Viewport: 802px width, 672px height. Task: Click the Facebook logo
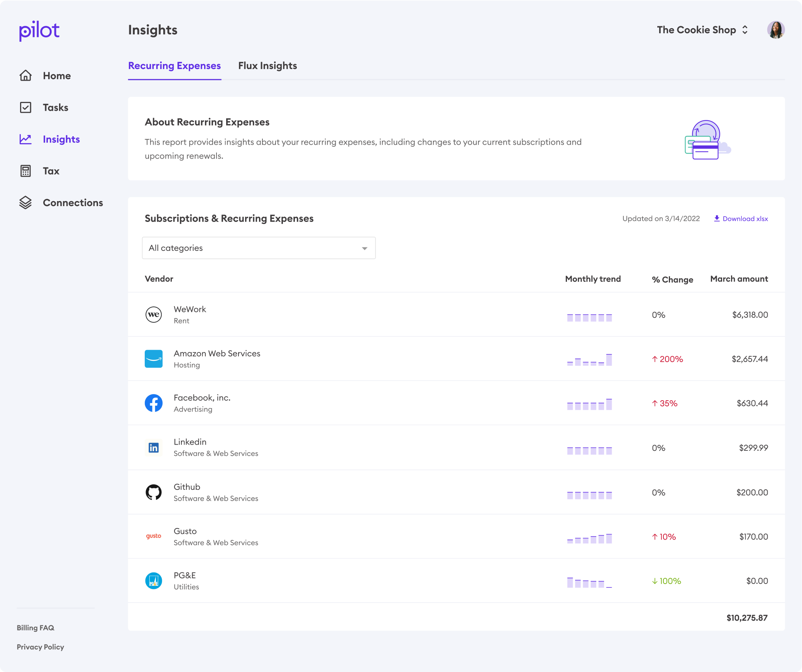154,403
